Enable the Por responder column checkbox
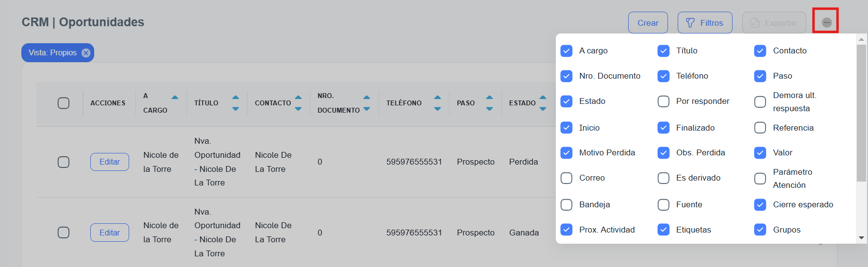The image size is (868, 267). pyautogui.click(x=663, y=101)
